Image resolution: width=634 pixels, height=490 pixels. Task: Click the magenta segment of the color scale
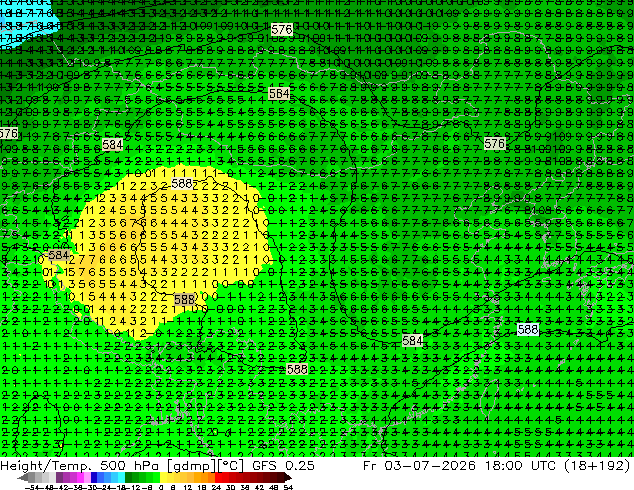point(80,478)
